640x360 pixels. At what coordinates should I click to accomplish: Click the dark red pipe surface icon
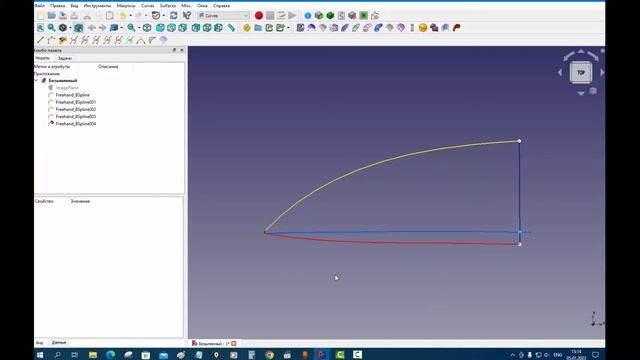tap(457, 28)
